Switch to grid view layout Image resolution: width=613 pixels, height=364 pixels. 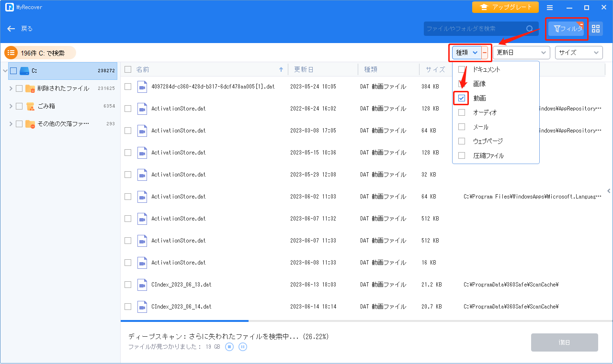click(x=596, y=29)
